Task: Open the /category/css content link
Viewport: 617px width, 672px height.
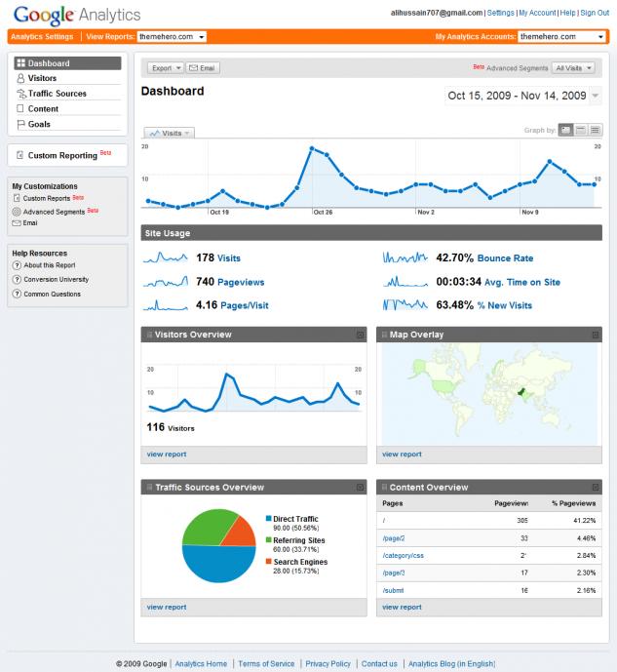Action: pos(403,555)
